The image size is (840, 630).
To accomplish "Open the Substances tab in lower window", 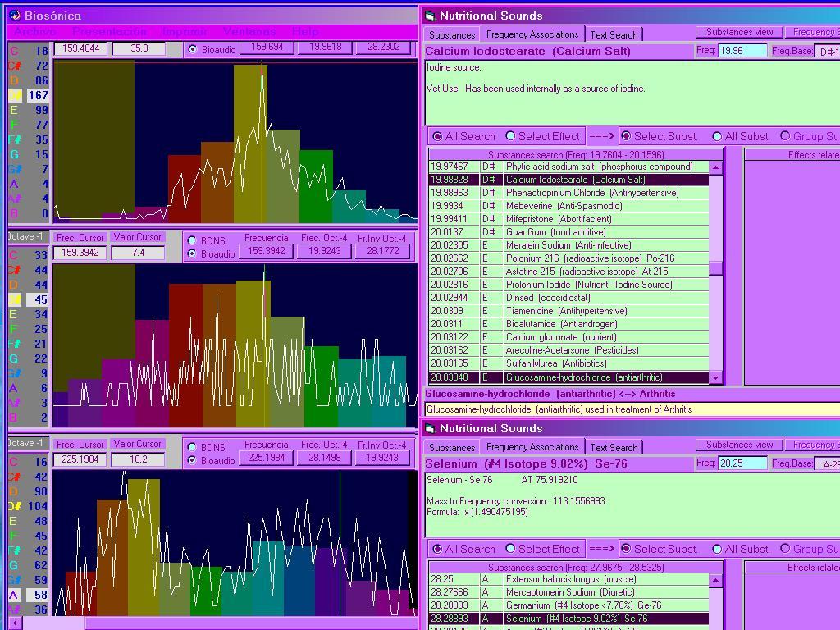I will 452,447.
